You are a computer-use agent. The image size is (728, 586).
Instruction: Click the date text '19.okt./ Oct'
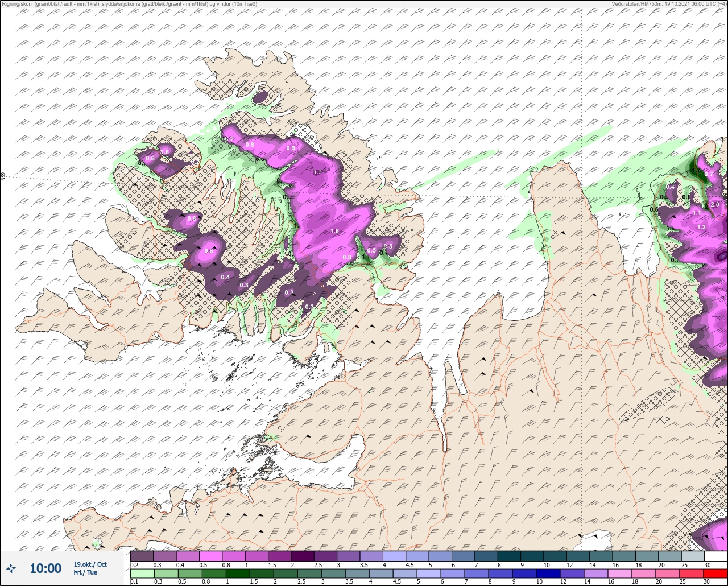[x=90, y=564]
